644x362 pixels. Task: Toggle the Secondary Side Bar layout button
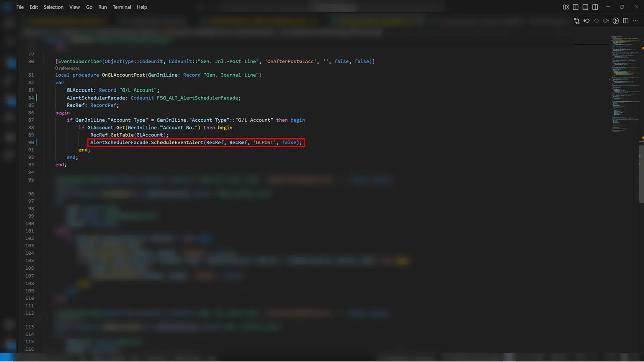click(595, 7)
